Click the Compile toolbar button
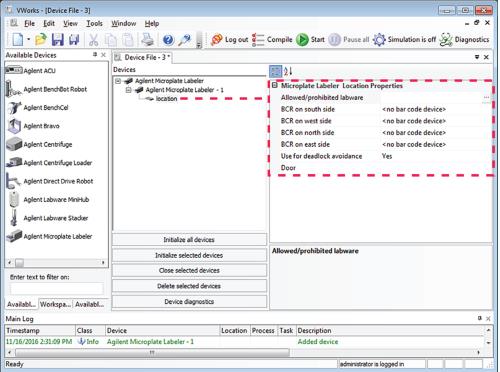Image resolution: width=500 pixels, height=372 pixels. point(272,40)
